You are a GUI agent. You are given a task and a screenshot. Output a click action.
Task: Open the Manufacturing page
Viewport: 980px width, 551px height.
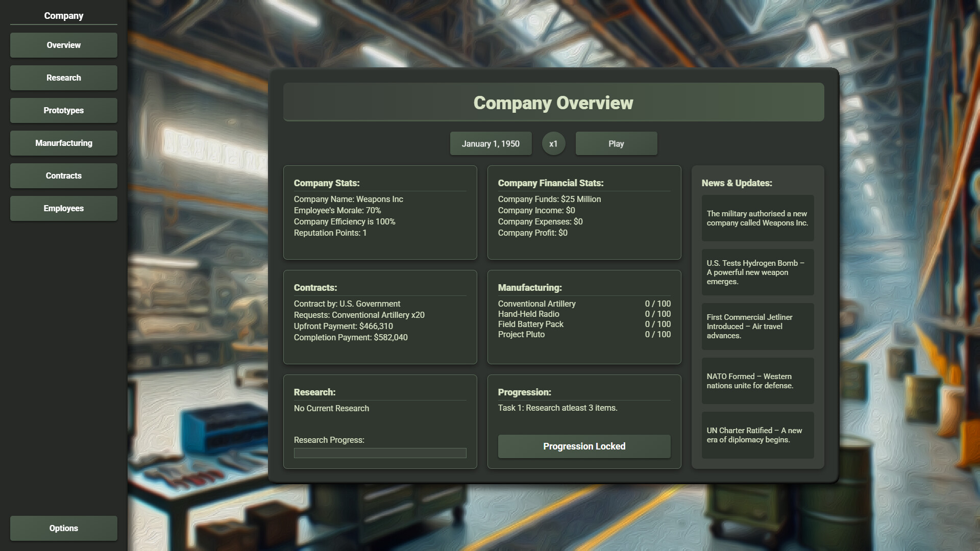click(63, 143)
